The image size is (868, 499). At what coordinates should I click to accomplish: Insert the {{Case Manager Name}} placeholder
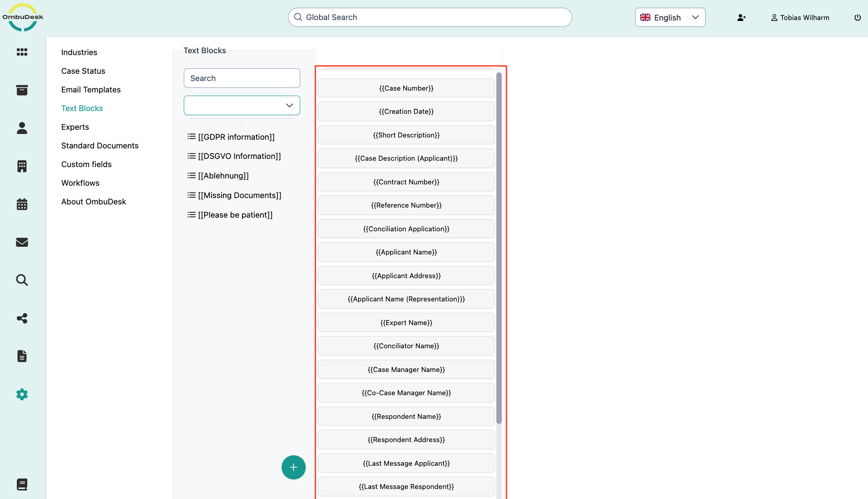[406, 369]
